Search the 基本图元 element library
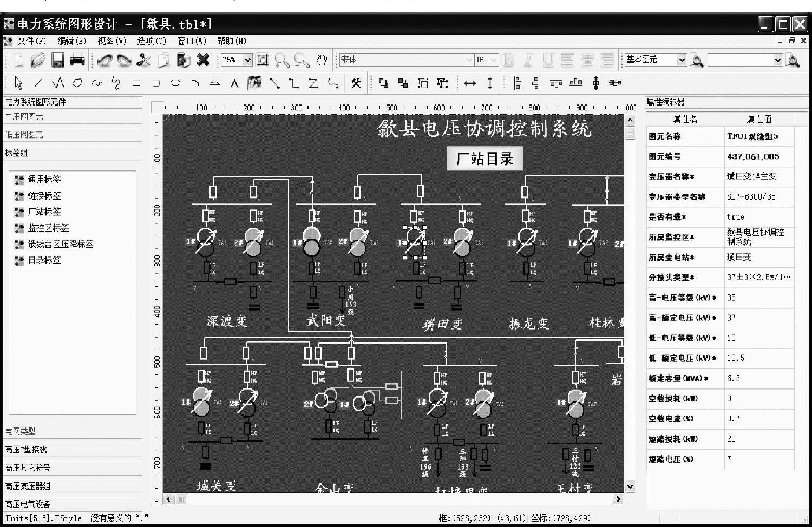Image resolution: width=812 pixels, height=527 pixels. (x=697, y=60)
